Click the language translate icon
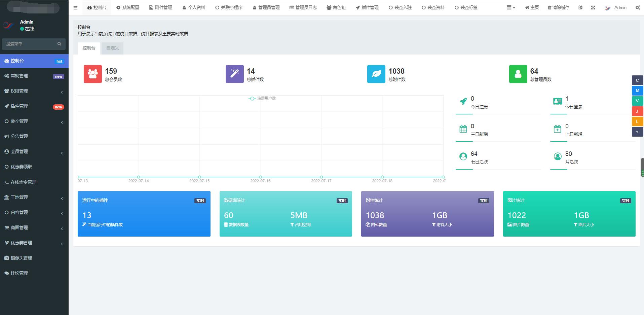The height and width of the screenshot is (315, 644). tap(580, 8)
